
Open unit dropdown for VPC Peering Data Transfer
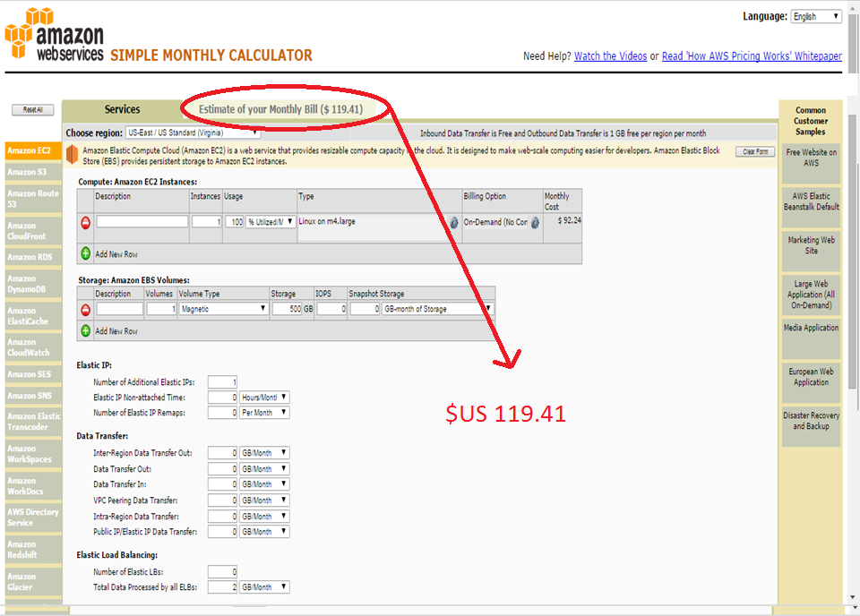264,500
